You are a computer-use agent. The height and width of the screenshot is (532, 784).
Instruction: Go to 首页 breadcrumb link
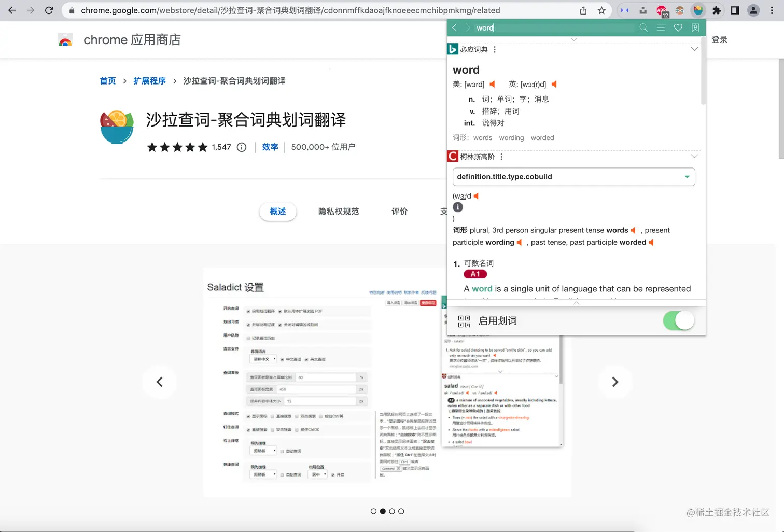pos(108,81)
